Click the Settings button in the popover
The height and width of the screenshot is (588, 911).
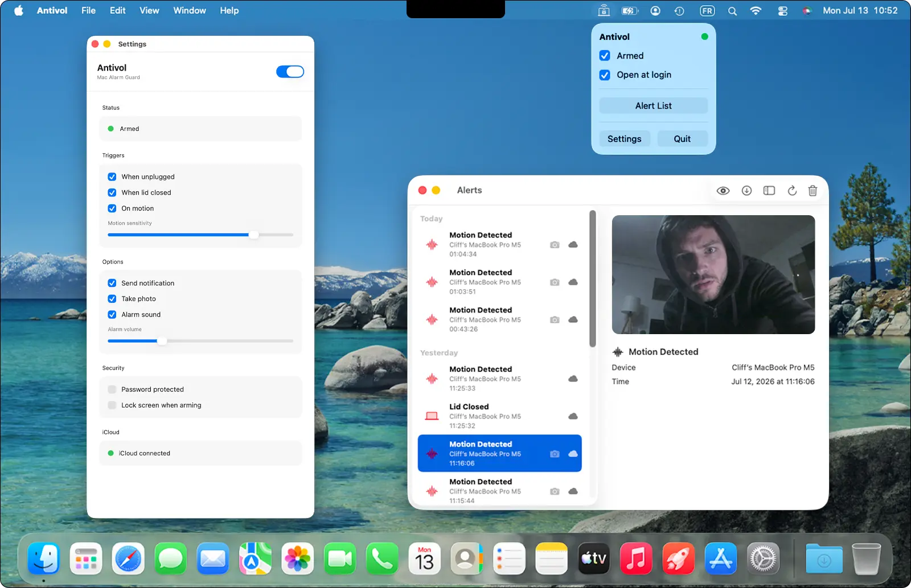[625, 139]
